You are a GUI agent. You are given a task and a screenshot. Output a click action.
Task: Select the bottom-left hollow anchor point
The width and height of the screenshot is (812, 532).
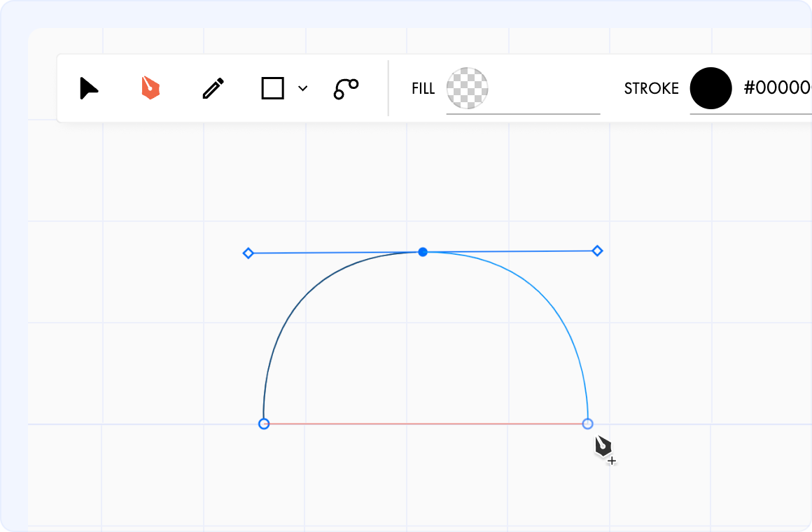click(264, 423)
